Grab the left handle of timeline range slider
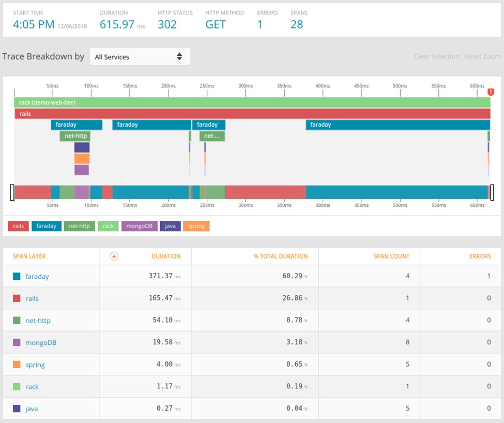 12,192
